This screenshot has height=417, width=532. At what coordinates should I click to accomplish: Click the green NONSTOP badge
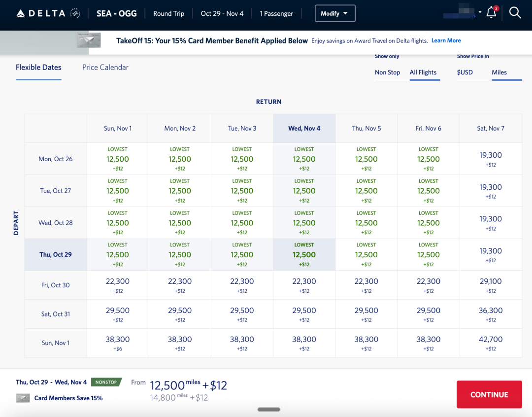[x=106, y=382]
